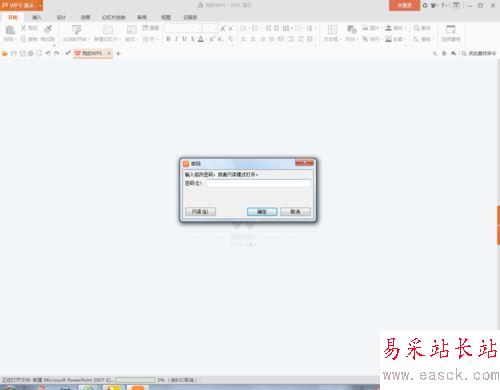Click the Undo arrow icon
500x390 pixels.
pyautogui.click(x=48, y=53)
